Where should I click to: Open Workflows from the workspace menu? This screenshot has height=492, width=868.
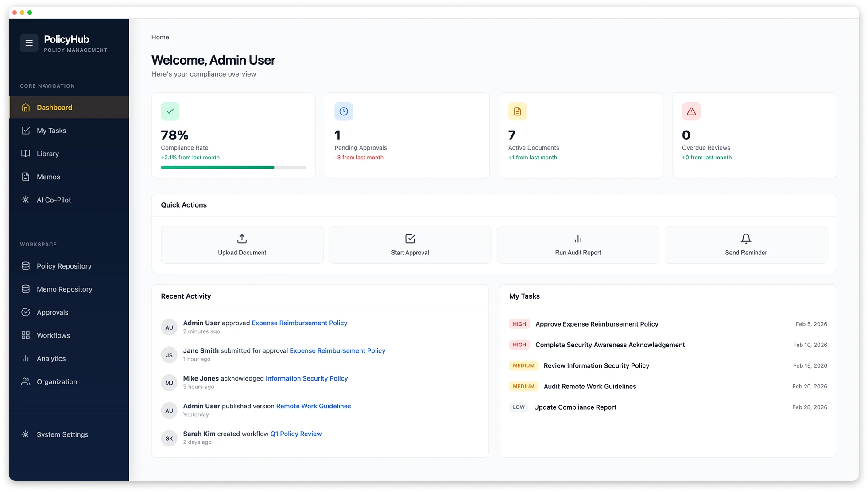[x=53, y=335]
